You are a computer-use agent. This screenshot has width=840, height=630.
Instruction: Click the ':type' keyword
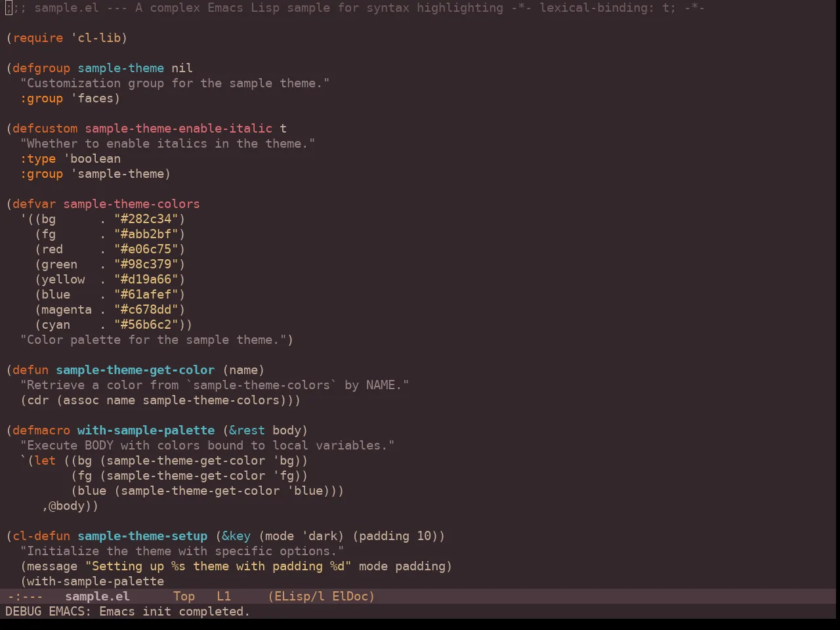[38, 159]
